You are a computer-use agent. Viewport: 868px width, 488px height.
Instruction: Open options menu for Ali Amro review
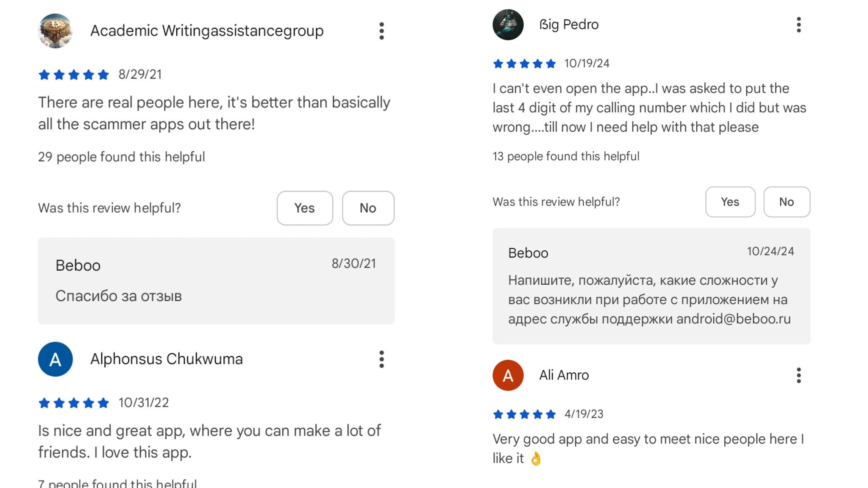[x=798, y=375]
